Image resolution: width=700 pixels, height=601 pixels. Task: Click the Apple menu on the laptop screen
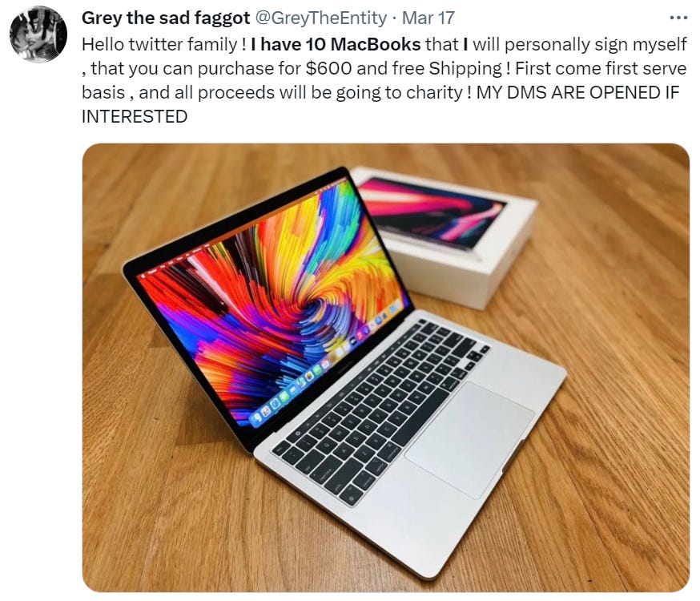(x=143, y=276)
